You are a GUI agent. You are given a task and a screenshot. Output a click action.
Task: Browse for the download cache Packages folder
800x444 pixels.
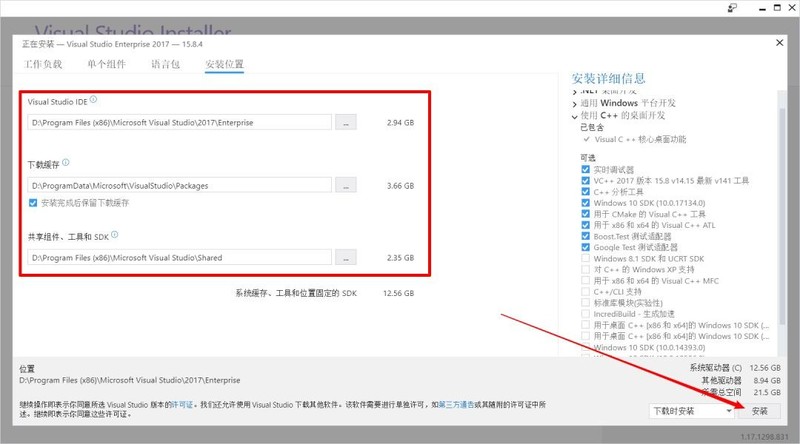pyautogui.click(x=345, y=185)
